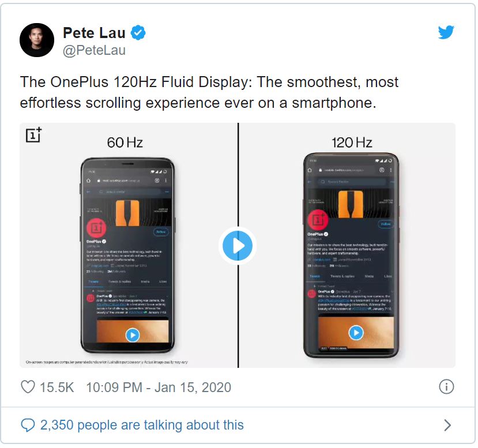
Task: Click the OnePlus logo in video corner
Action: [33, 135]
